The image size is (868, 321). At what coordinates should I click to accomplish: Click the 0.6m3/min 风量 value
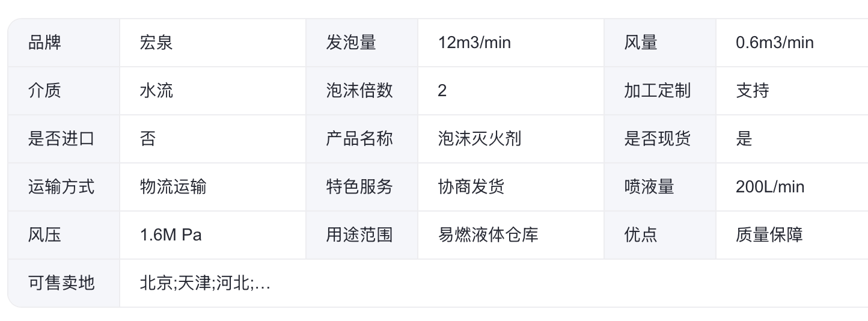coord(774,43)
